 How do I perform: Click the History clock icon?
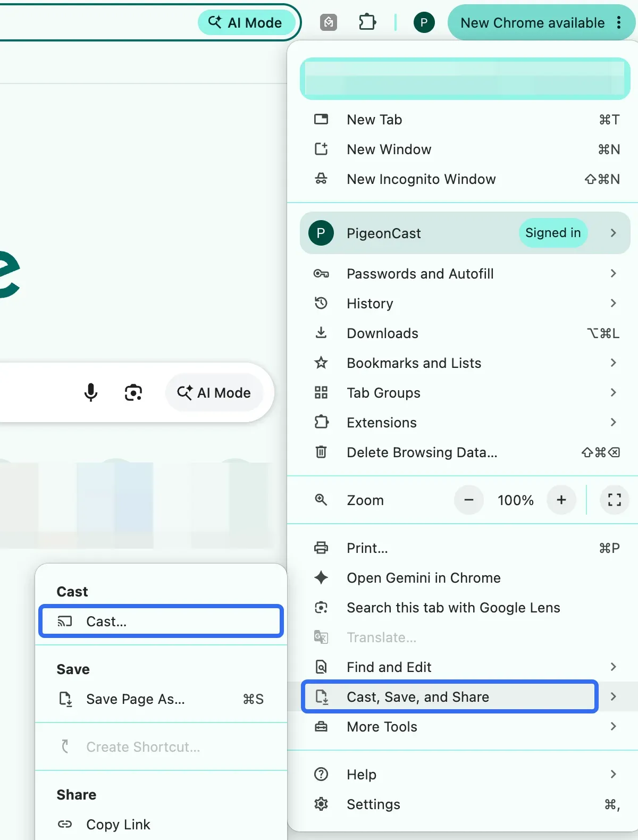[x=321, y=303]
